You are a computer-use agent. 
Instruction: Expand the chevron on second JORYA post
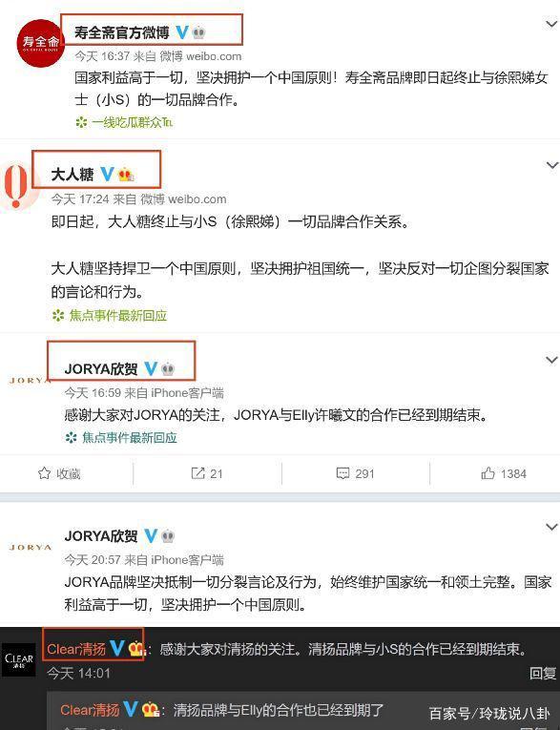(552, 527)
